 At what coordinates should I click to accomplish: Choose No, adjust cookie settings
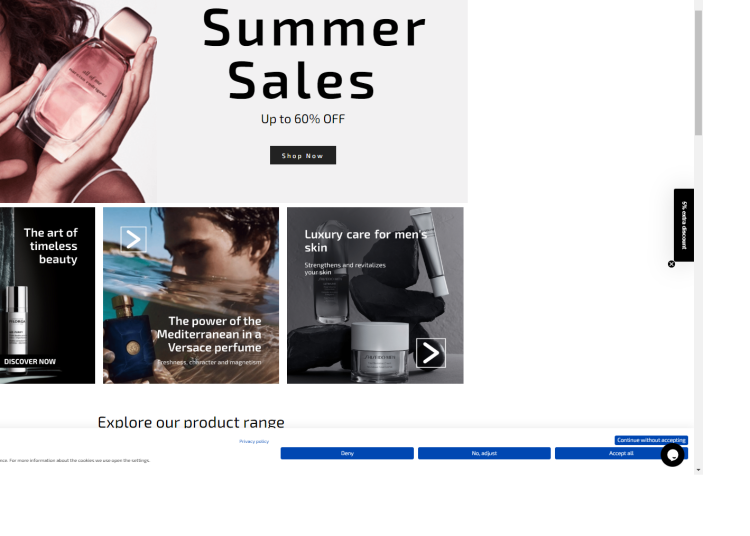pyautogui.click(x=484, y=453)
